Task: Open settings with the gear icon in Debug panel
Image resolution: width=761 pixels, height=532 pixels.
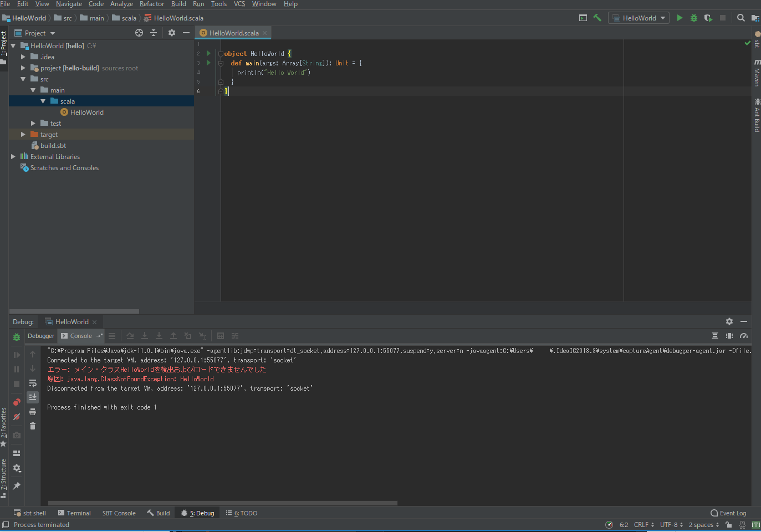Action: (729, 321)
